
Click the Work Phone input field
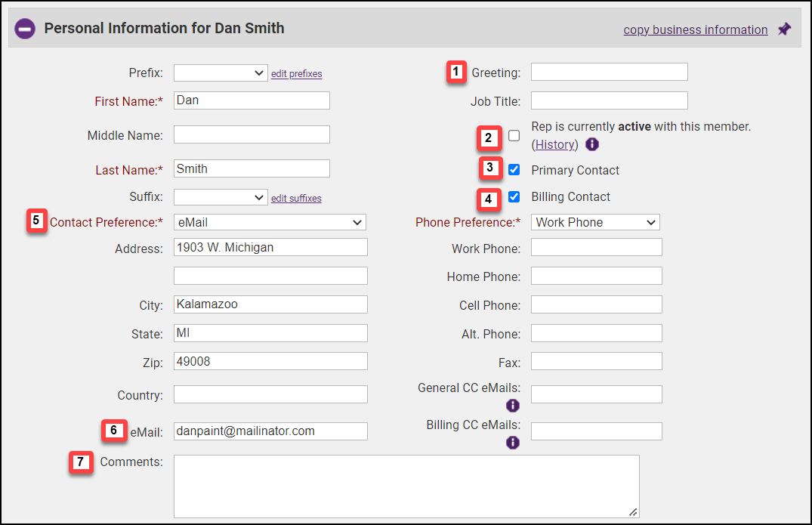tap(596, 247)
